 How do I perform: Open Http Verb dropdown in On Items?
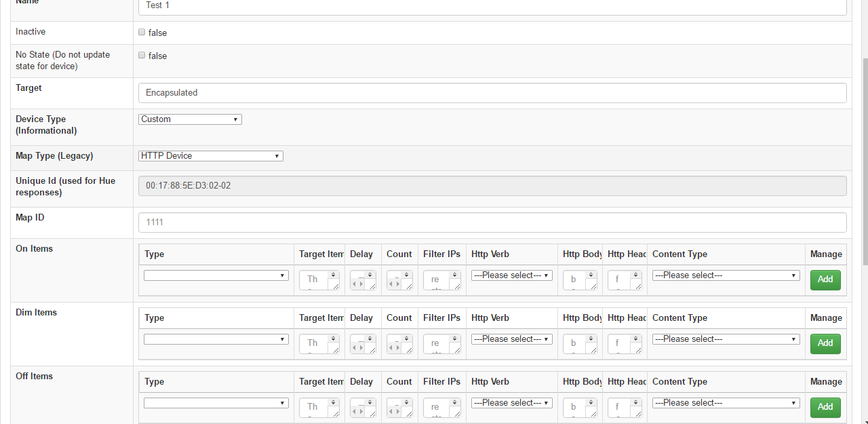511,275
